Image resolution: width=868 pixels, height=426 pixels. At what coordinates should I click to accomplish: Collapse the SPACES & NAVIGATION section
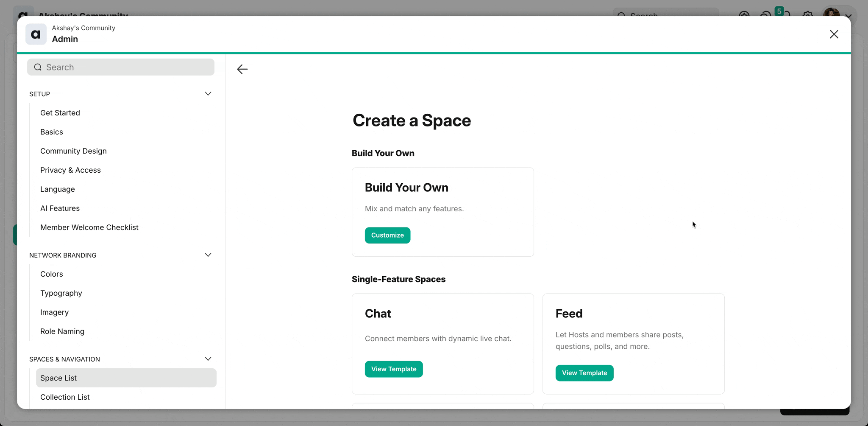click(208, 359)
